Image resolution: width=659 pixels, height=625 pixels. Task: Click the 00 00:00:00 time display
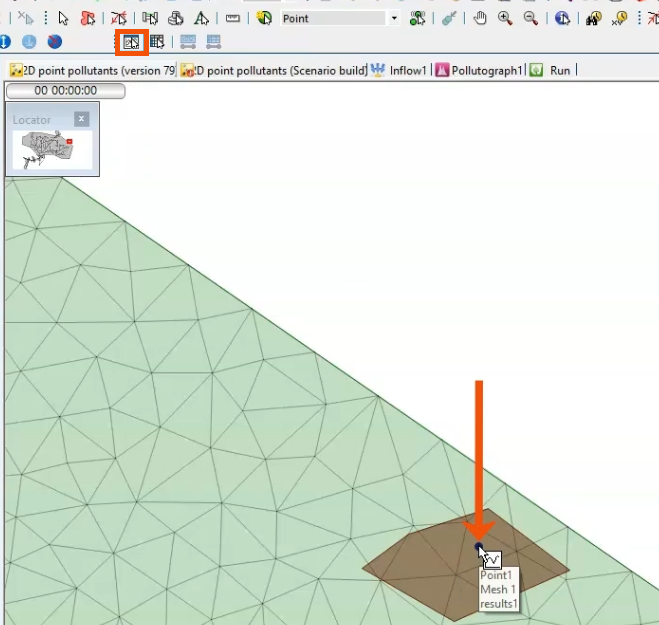66,91
